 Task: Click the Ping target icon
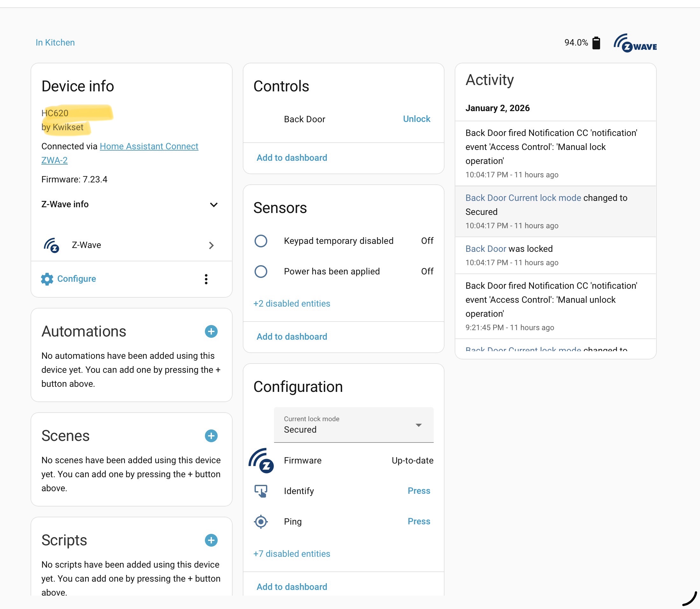(x=261, y=521)
